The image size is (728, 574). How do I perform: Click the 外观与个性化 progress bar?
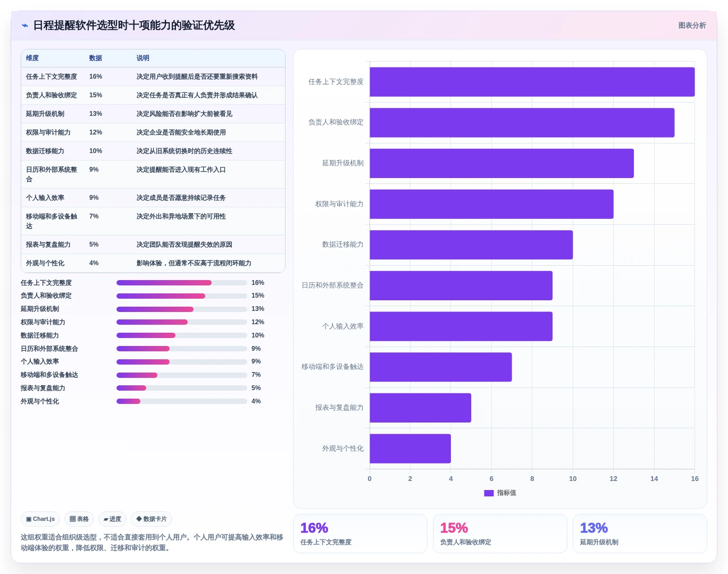pyautogui.click(x=182, y=401)
